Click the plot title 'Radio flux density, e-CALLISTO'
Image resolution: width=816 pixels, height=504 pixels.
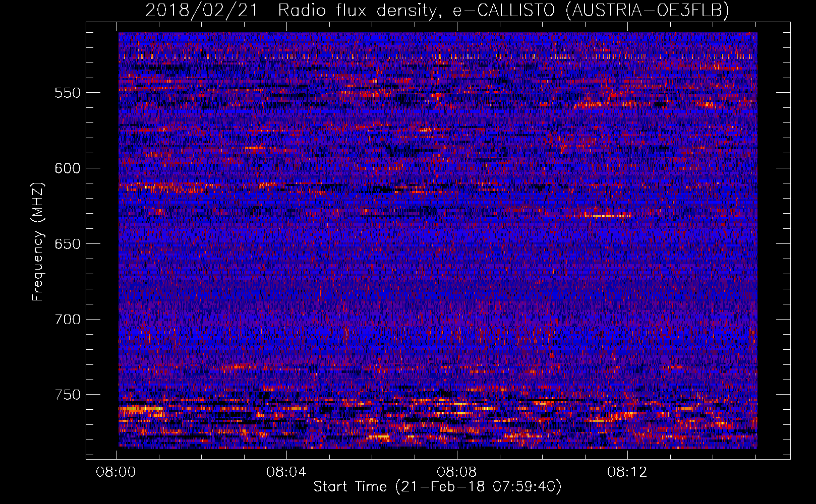point(417,11)
